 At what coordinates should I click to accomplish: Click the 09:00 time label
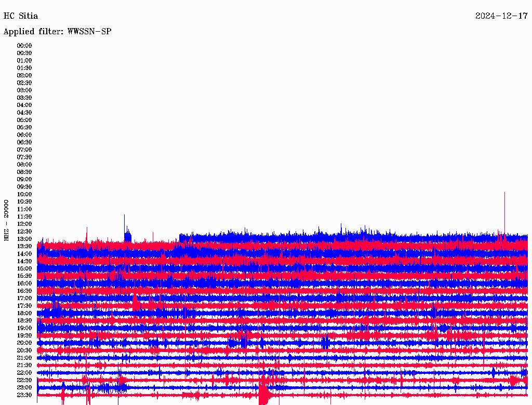tap(24, 180)
